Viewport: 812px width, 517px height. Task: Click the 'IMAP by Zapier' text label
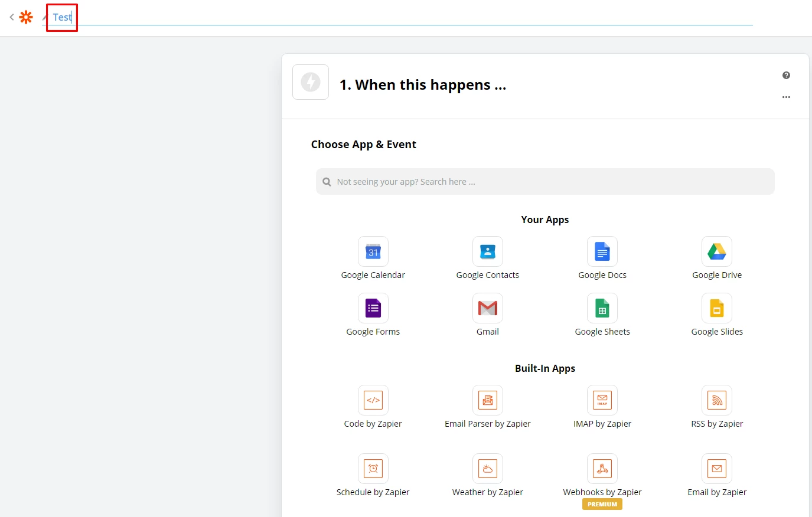602,424
